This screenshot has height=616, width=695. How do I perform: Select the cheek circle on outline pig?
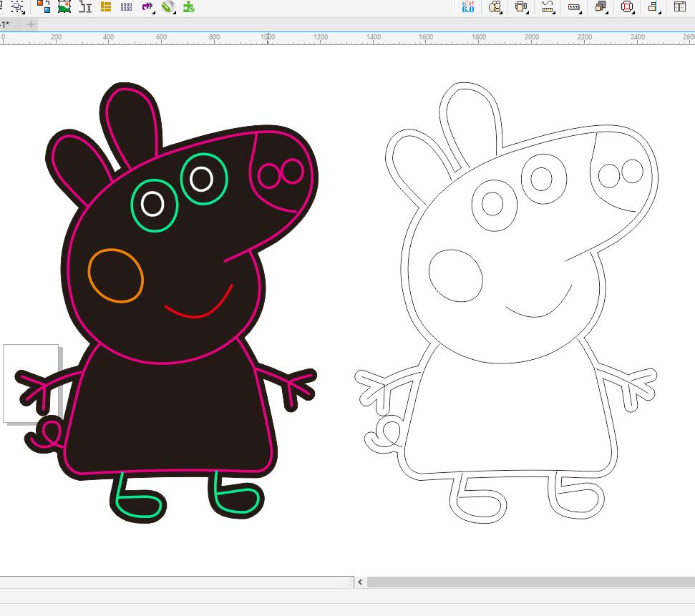point(456,275)
